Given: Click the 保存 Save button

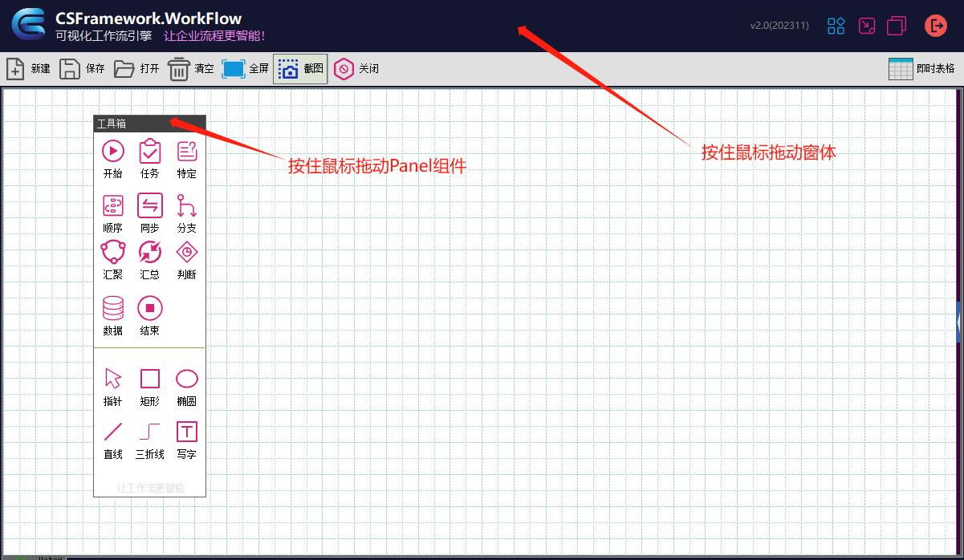Looking at the screenshot, I should click(83, 68).
